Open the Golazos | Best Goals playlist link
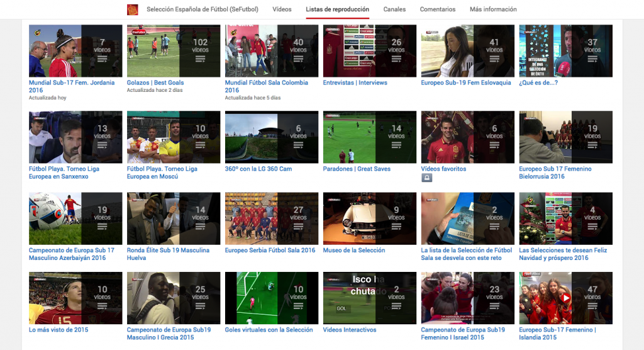The image size is (644, 350). click(x=155, y=82)
